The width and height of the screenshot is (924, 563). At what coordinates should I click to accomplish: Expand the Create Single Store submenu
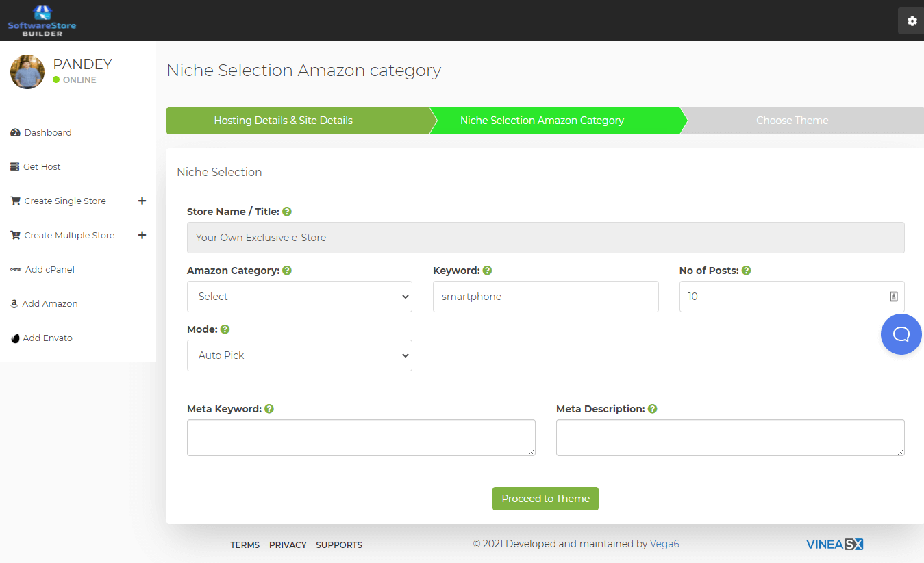[x=142, y=201]
